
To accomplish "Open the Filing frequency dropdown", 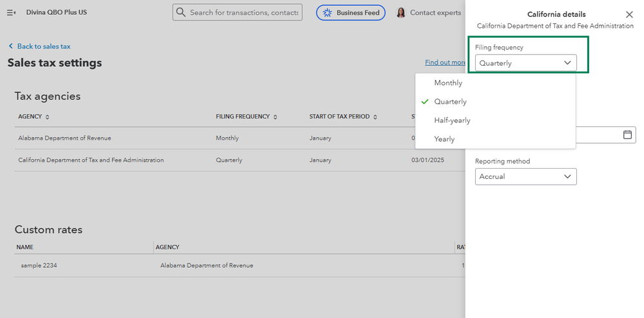I will tap(525, 63).
